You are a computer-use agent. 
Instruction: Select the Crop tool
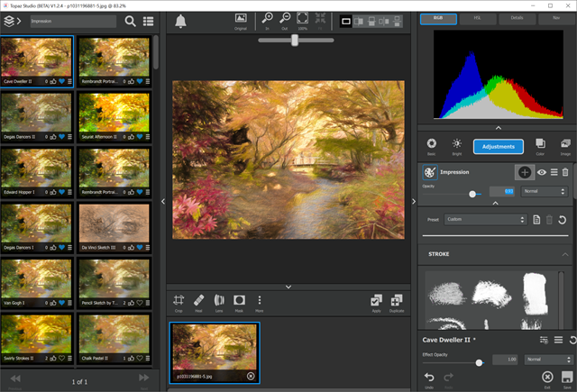click(179, 304)
